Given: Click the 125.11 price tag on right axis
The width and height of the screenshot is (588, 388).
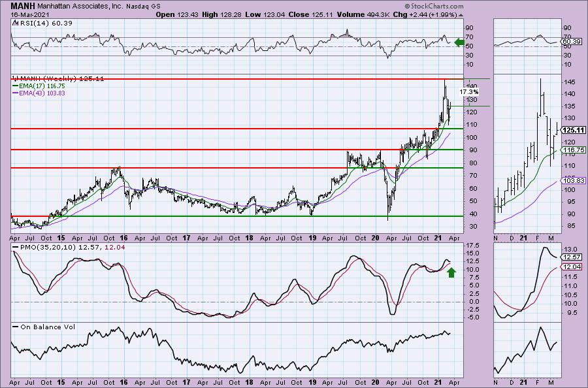Looking at the screenshot, I should tap(574, 130).
